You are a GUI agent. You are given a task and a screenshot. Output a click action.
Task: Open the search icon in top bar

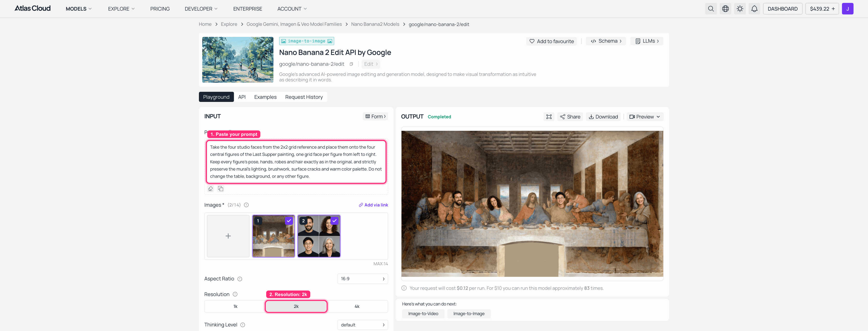pos(711,9)
